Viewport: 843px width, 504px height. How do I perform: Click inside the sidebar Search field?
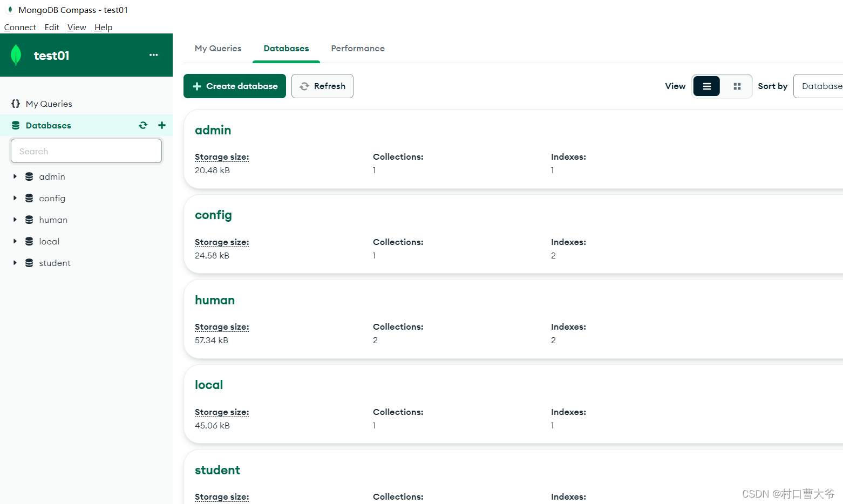86,151
